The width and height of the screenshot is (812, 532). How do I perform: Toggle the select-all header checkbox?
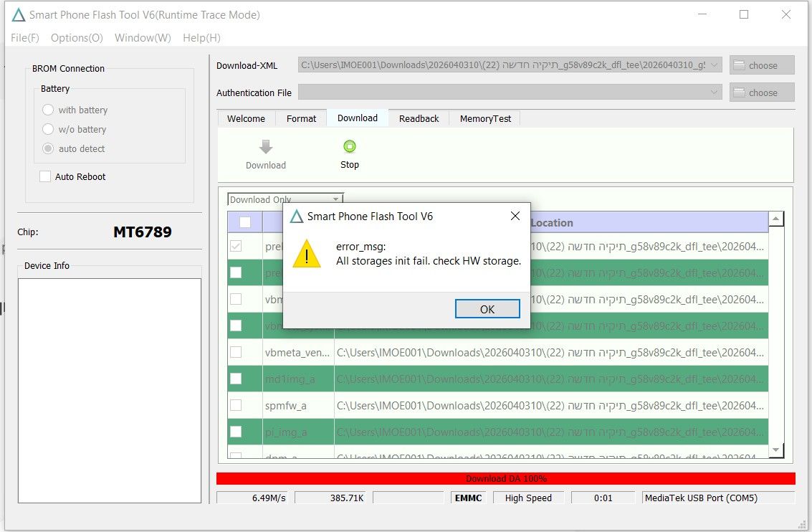pyautogui.click(x=245, y=222)
